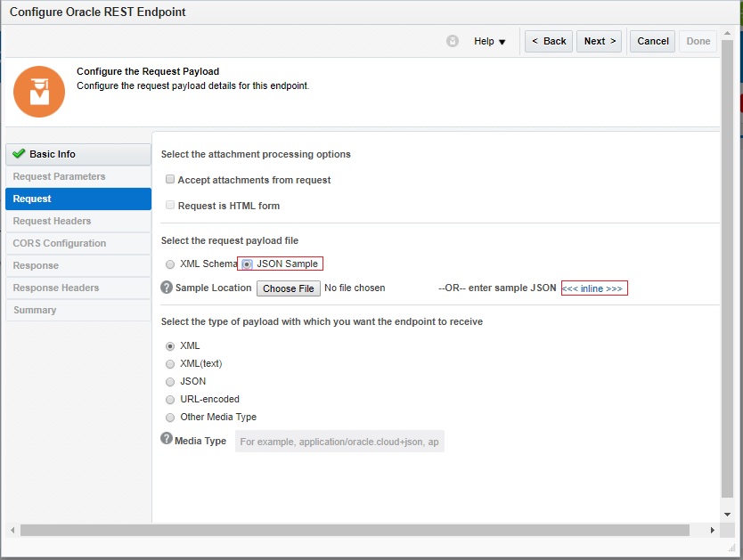Choose URL-encoded payload type

[x=170, y=400]
